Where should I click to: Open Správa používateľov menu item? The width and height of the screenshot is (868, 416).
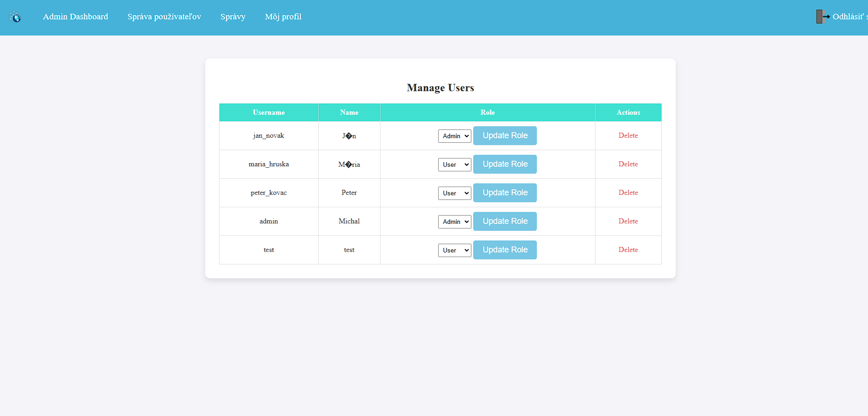point(164,17)
